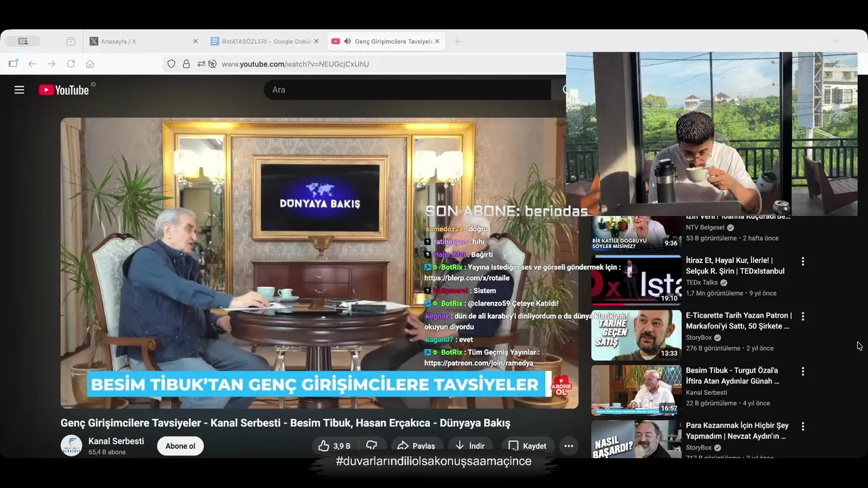Click the Kanal Serbesti name under Besim Tibuk video
The image size is (868, 488).
point(706,392)
